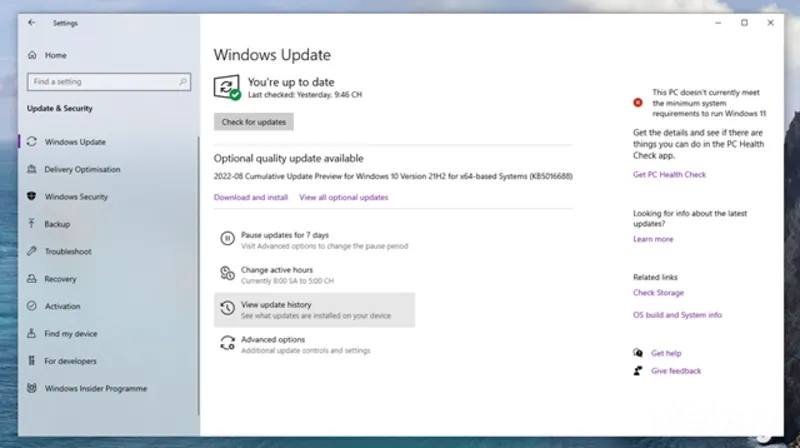Click the Activation checkmark icon
The image size is (800, 448).
pos(32,306)
